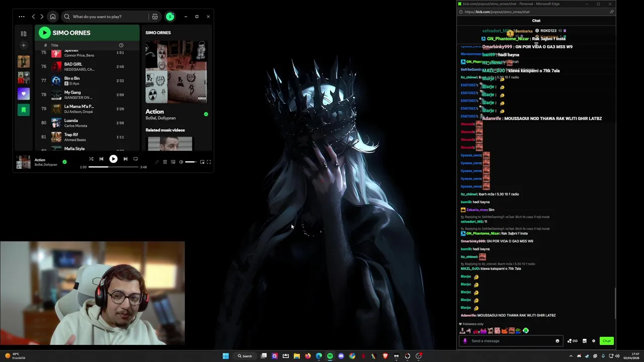The width and height of the screenshot is (644, 362).
Task: Select the Pepe frog emote in quick emotes
Action: pyautogui.click(x=518, y=330)
